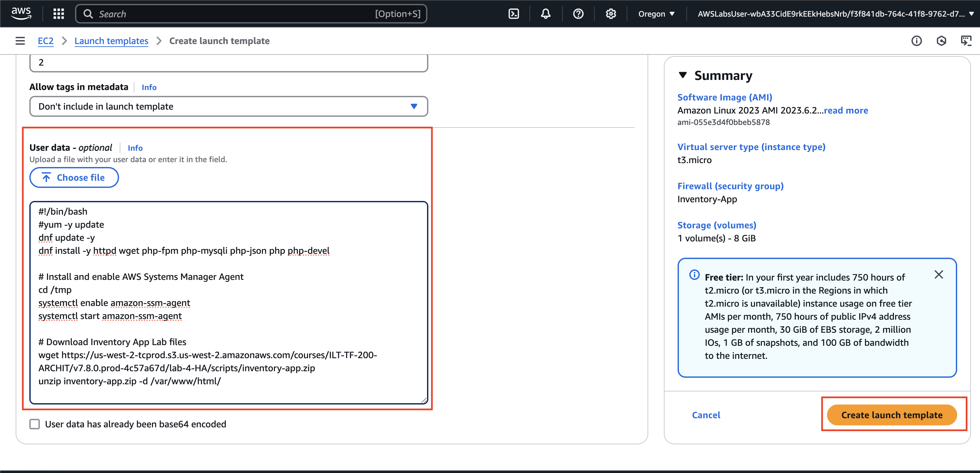Screen dimensions: 980x473
Task: Click in the user data script textarea
Action: click(x=228, y=302)
